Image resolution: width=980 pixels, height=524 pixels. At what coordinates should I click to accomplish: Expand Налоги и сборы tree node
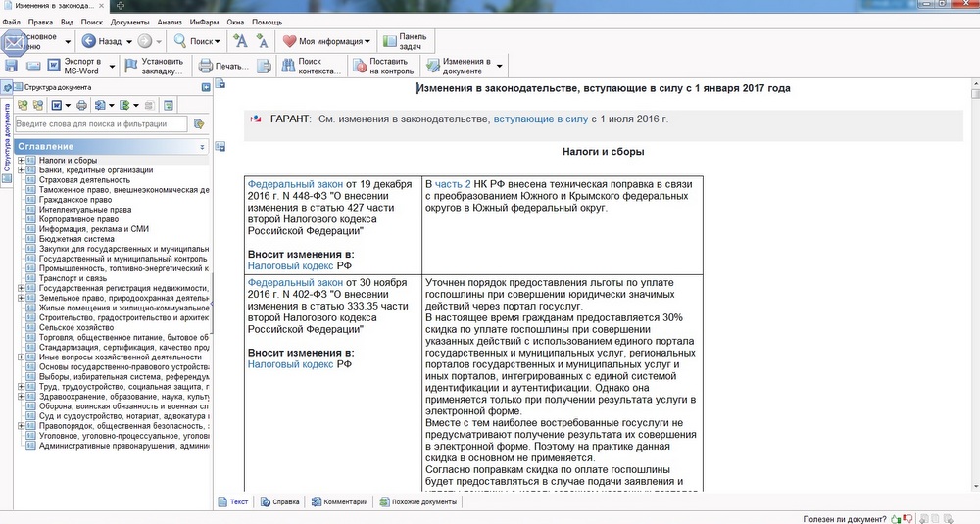tap(21, 161)
